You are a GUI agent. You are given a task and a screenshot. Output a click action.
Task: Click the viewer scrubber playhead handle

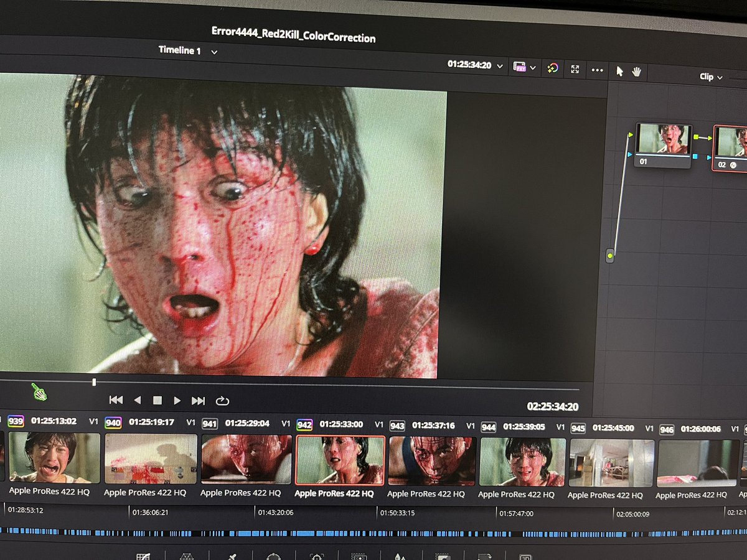click(94, 382)
